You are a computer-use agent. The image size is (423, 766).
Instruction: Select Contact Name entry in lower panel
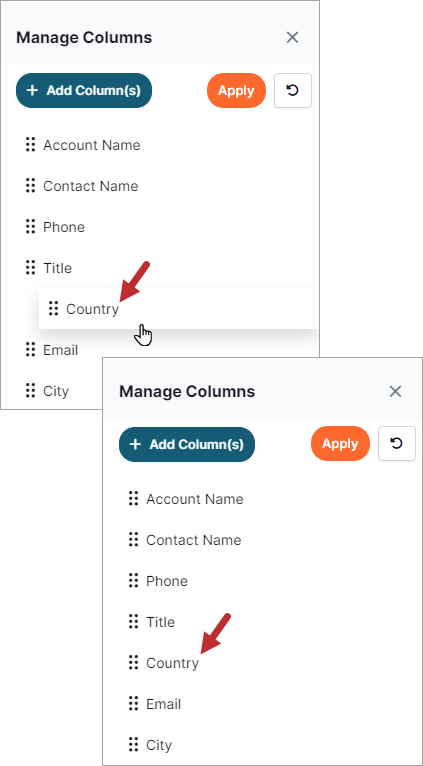(193, 540)
